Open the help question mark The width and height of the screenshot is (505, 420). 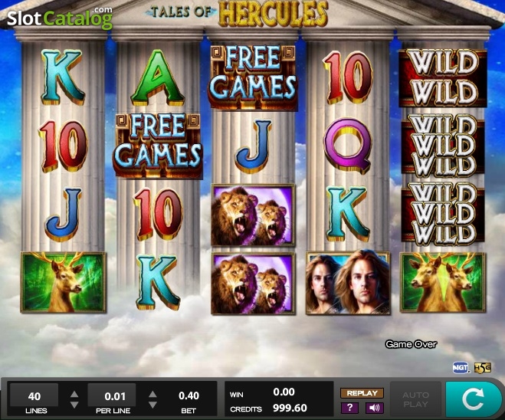pyautogui.click(x=349, y=408)
